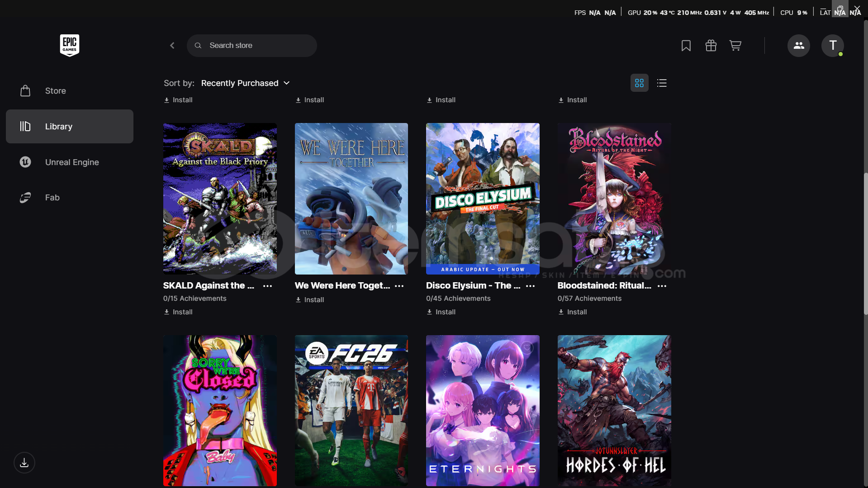Switch to list view
The image size is (868, 488).
coord(662,83)
